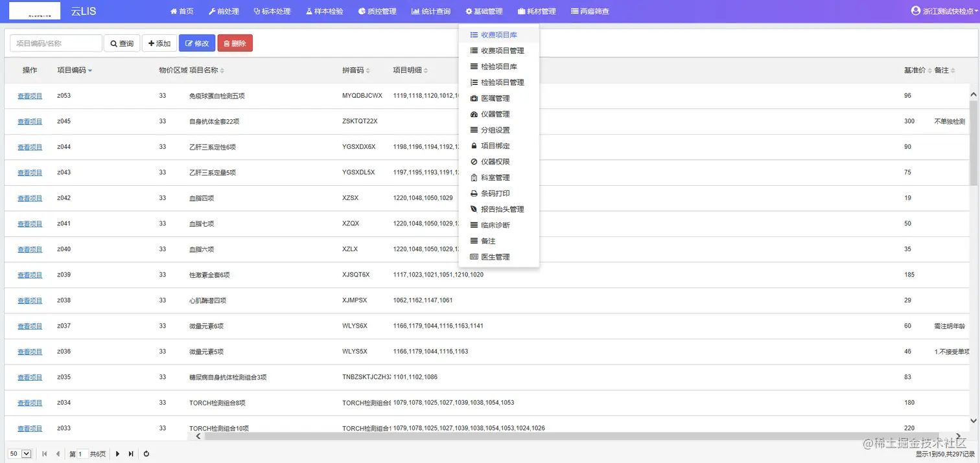Open the 样本检验 navigation menu
Screen dimensions: 980x463
(x=325, y=11)
